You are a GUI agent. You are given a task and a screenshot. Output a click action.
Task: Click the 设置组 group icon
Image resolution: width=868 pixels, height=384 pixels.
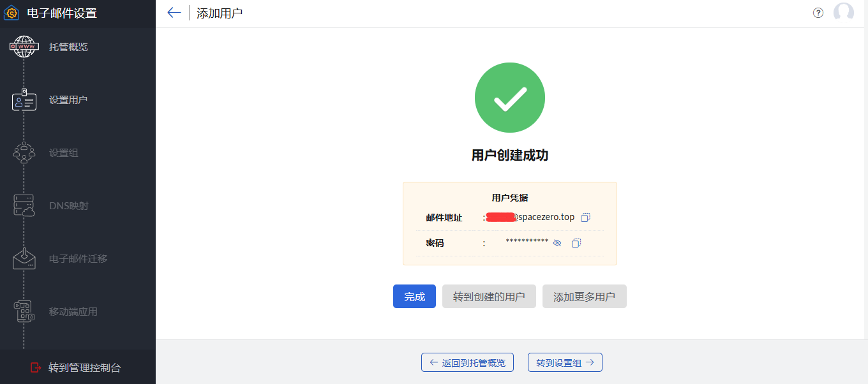coord(24,153)
